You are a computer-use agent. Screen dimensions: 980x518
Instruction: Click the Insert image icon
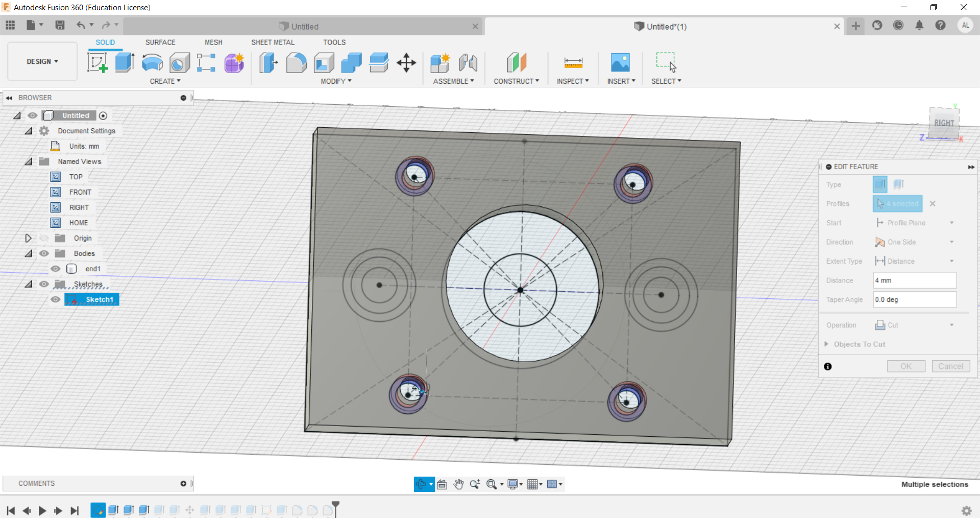[620, 63]
